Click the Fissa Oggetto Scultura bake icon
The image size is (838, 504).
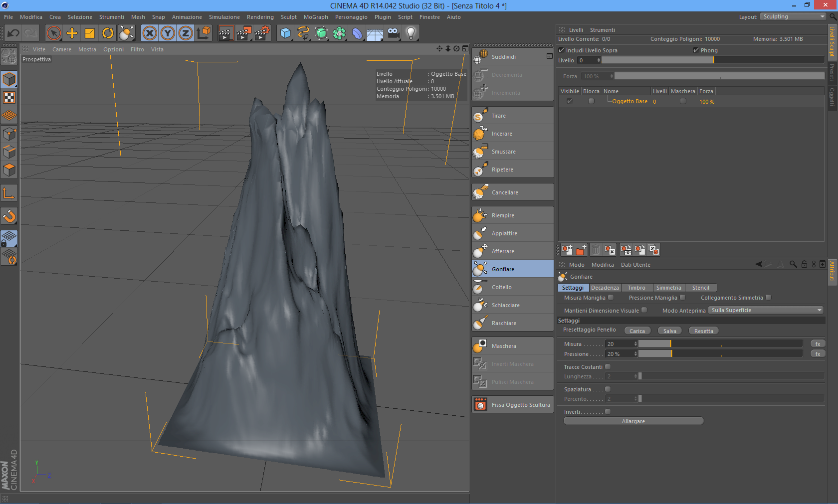pyautogui.click(x=480, y=405)
